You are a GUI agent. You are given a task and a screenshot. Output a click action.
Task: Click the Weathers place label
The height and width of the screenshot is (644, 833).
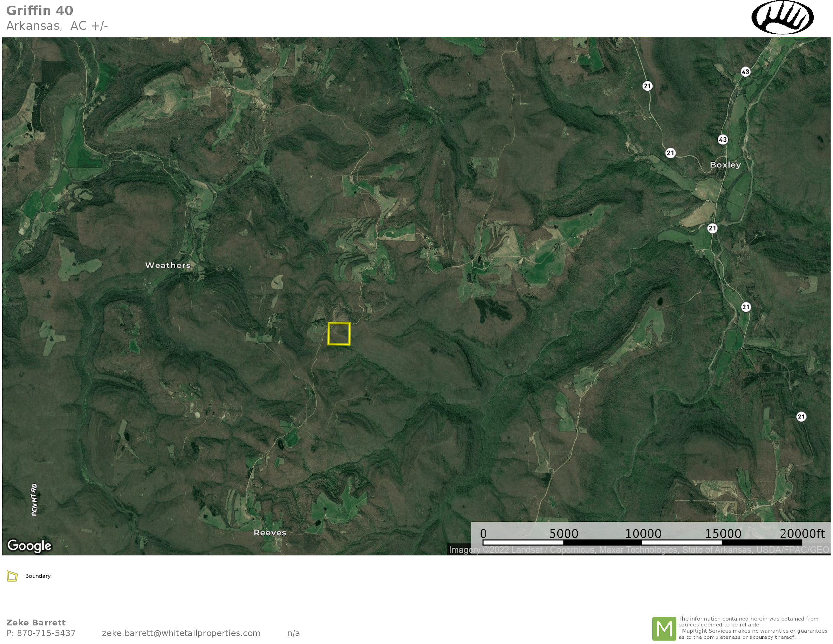[168, 265]
